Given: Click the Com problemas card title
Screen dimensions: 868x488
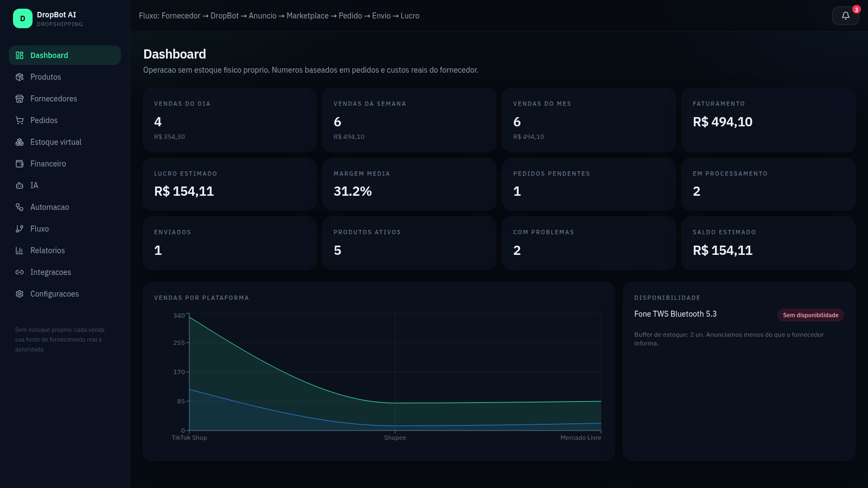Looking at the screenshot, I should click(544, 232).
